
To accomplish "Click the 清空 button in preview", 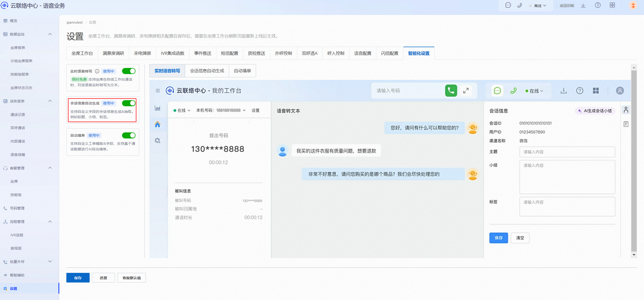I will [520, 238].
